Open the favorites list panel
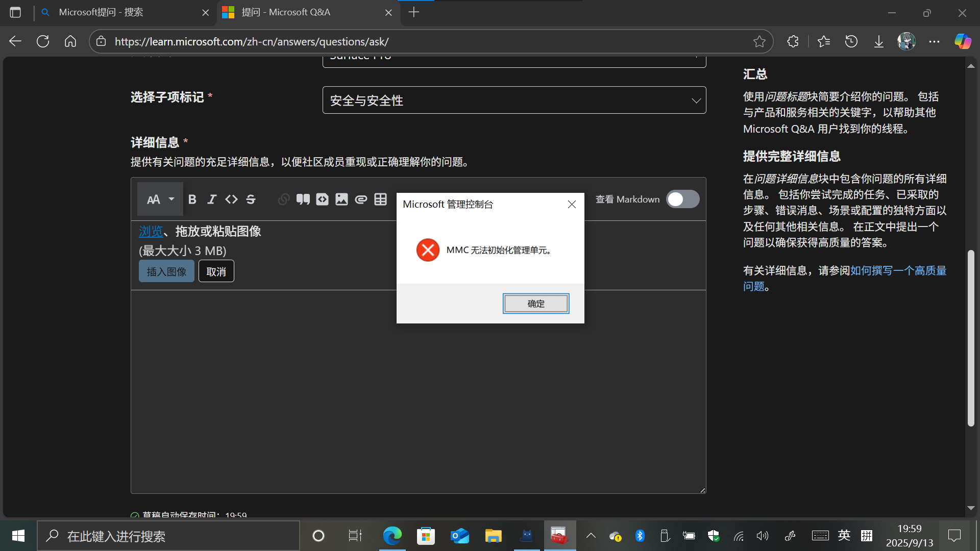Viewport: 980px width, 551px height. point(824,41)
